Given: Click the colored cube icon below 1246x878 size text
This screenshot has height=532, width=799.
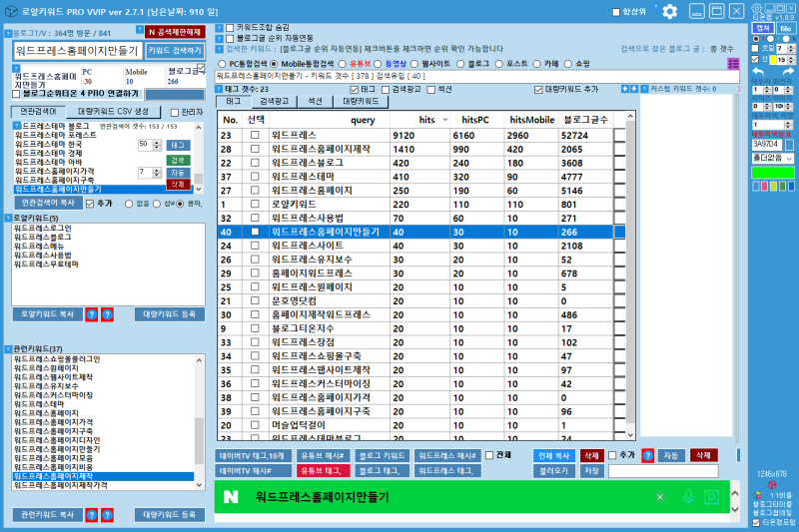Looking at the screenshot, I should [x=772, y=484].
